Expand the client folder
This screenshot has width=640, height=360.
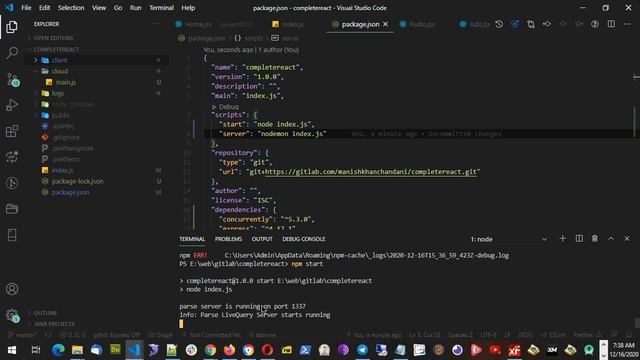(x=36, y=60)
